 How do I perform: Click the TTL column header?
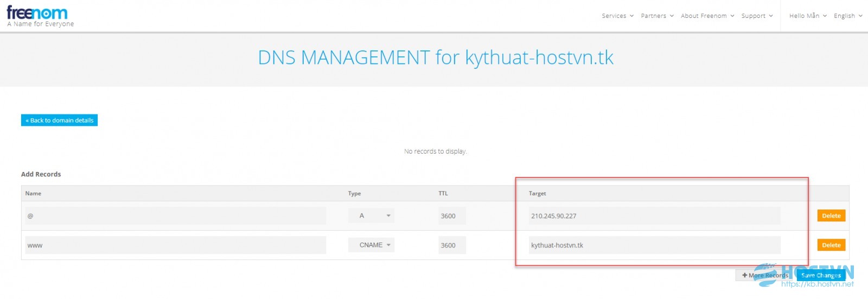(x=443, y=194)
